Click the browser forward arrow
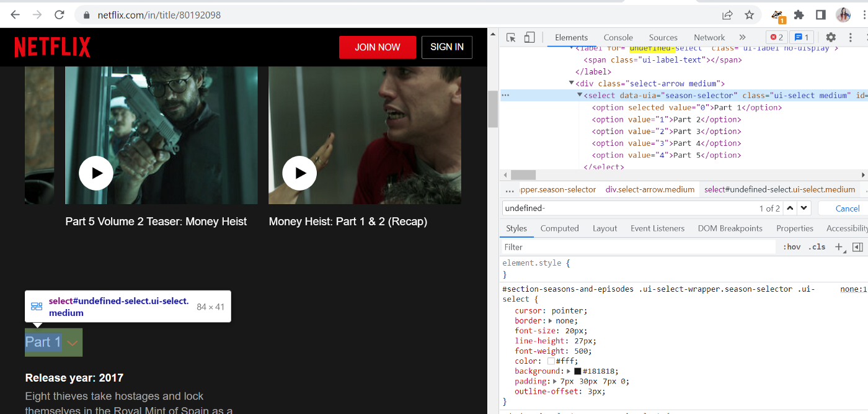Image resolution: width=868 pixels, height=414 pixels. [37, 15]
